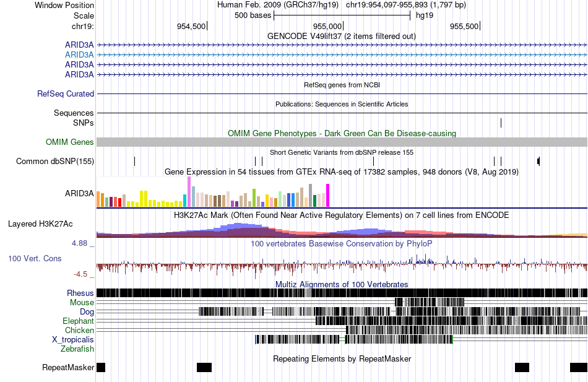This screenshot has height=382, width=588.
Task: Click the Elephant alignment label
Action: (78, 321)
